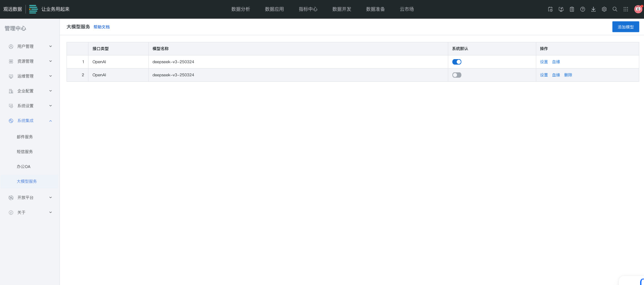The image size is (644, 285).
Task: Enable system default toggle for row 2
Action: coord(457,75)
